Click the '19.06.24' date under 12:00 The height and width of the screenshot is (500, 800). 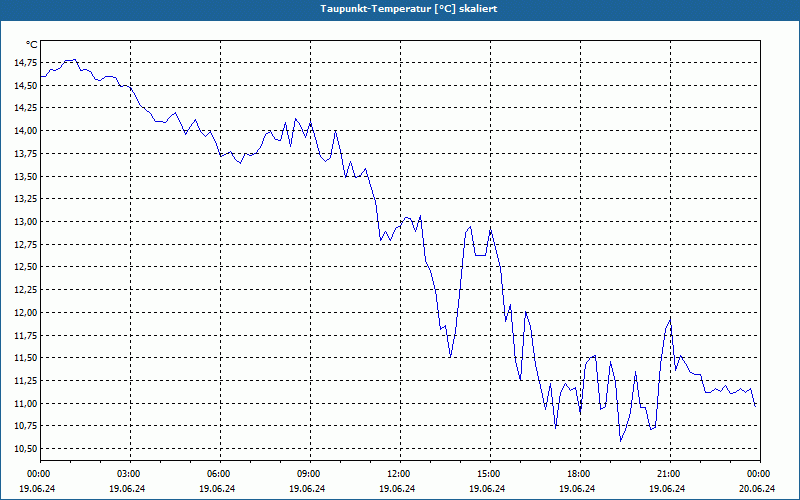(x=397, y=489)
